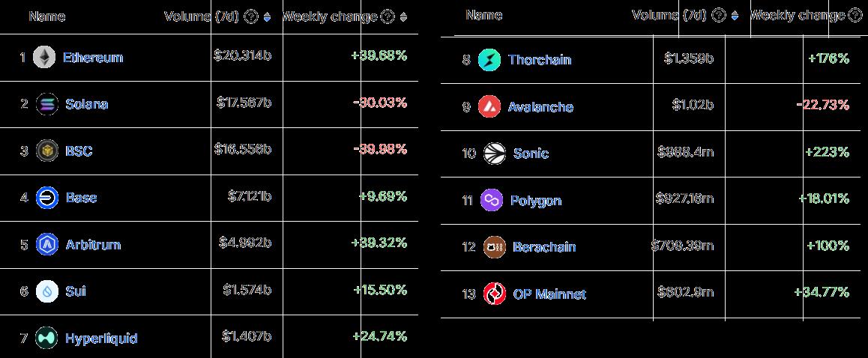The height and width of the screenshot is (358, 868).
Task: Click the Arbitrum chain logo icon
Action: point(47,244)
